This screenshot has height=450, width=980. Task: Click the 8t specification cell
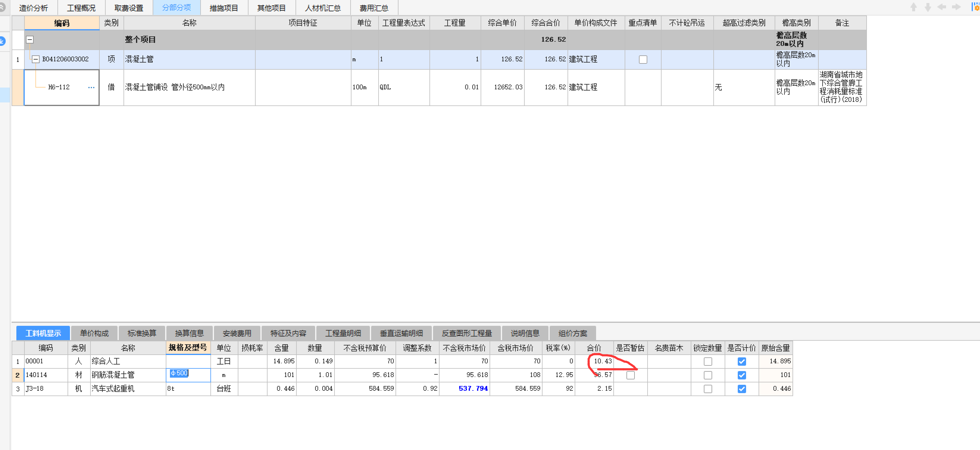(x=188, y=389)
